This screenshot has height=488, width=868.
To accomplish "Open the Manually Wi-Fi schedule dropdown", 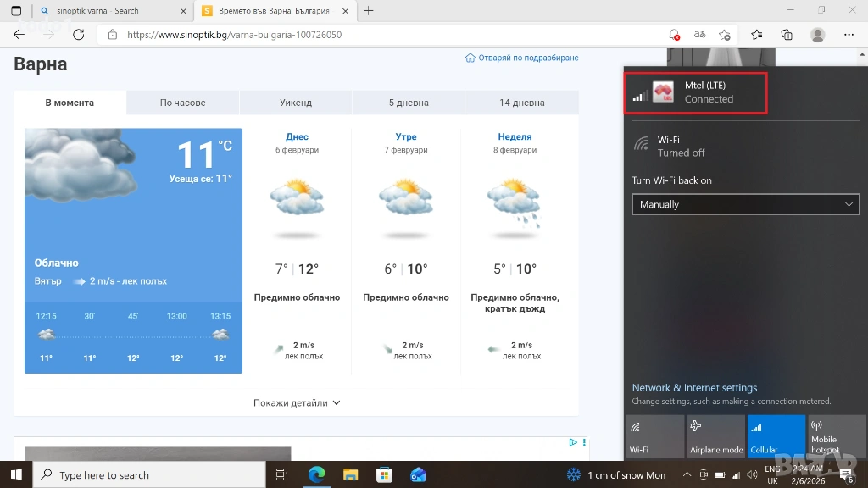I will click(x=745, y=204).
